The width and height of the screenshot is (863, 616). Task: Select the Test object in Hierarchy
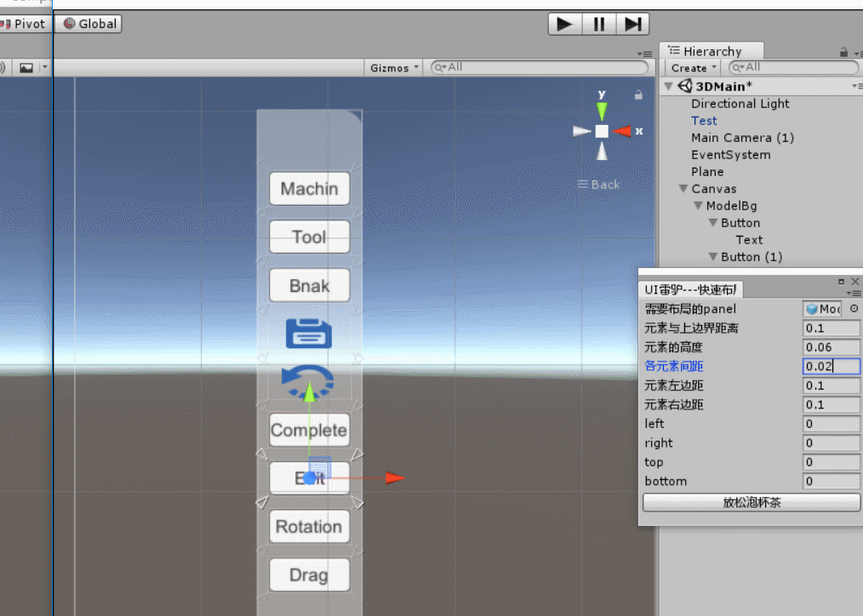[704, 121]
